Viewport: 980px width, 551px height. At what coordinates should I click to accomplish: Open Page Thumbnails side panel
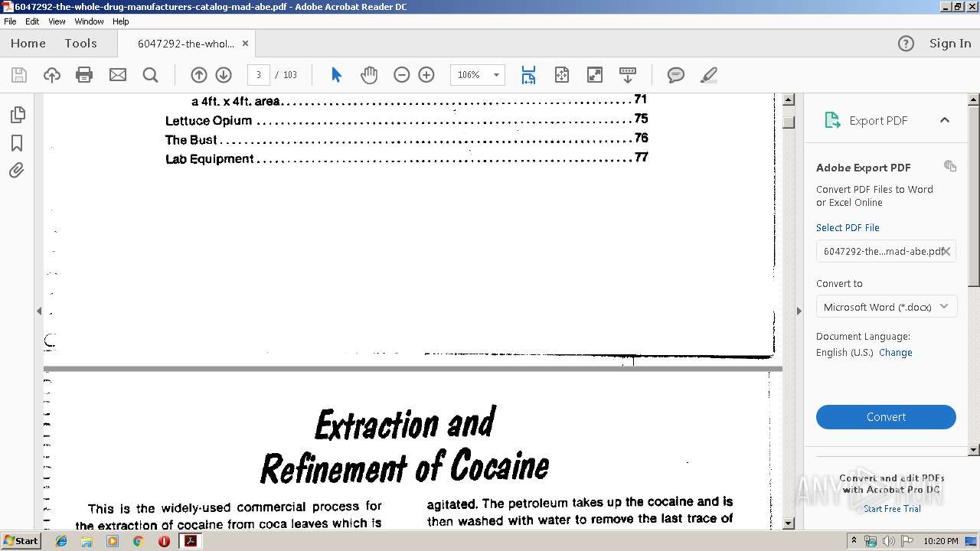[17, 115]
